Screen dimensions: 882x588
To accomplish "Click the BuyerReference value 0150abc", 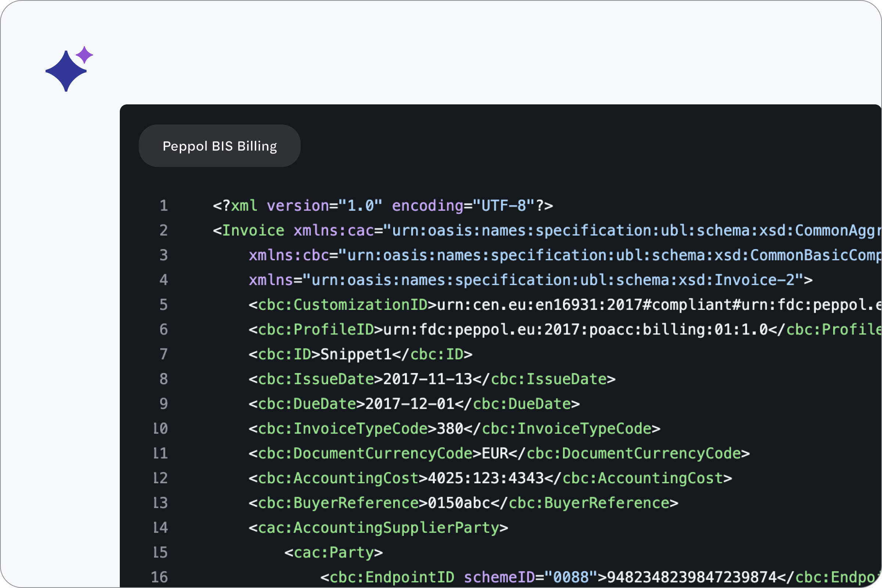I will coord(459,502).
